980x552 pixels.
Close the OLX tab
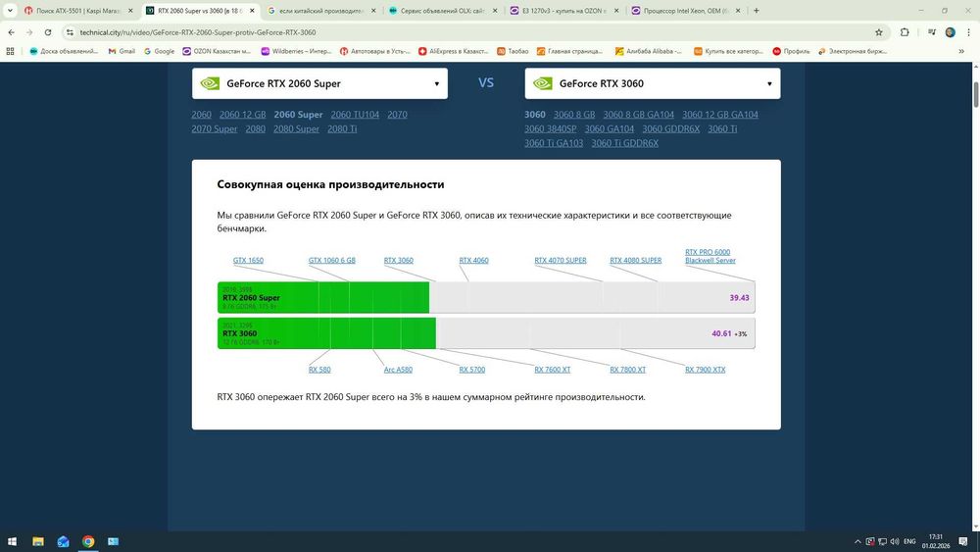(x=495, y=11)
